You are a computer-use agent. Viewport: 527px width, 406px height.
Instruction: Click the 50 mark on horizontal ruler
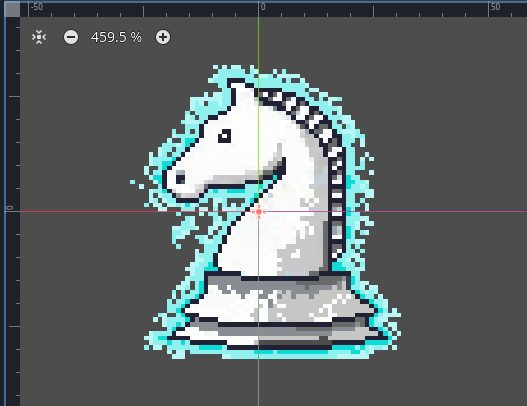click(495, 7)
